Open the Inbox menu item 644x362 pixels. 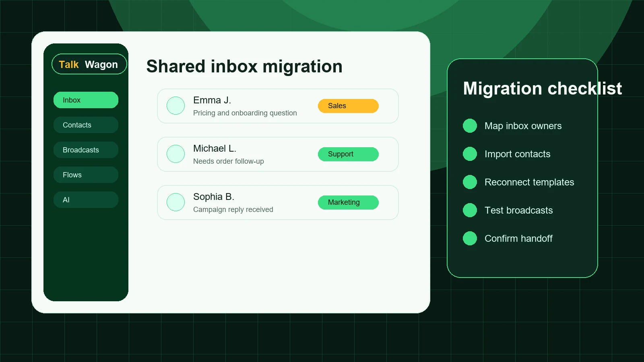click(x=86, y=100)
